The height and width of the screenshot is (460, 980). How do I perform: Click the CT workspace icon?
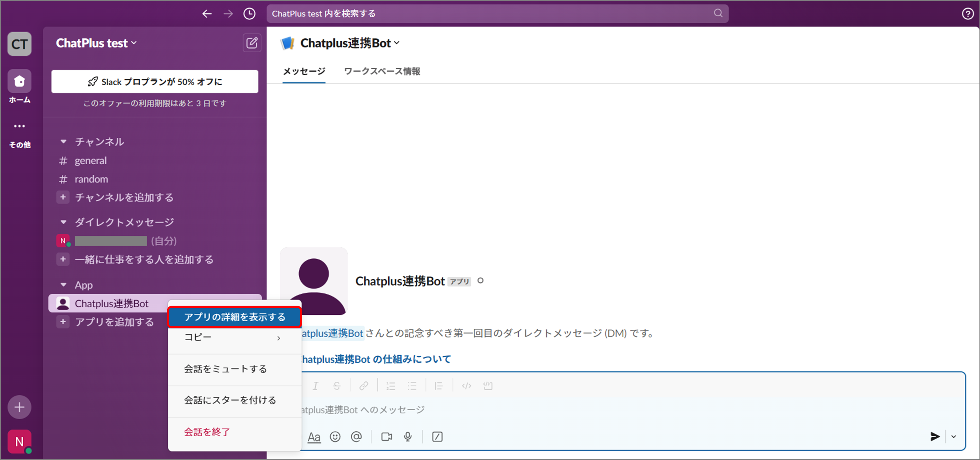19,44
